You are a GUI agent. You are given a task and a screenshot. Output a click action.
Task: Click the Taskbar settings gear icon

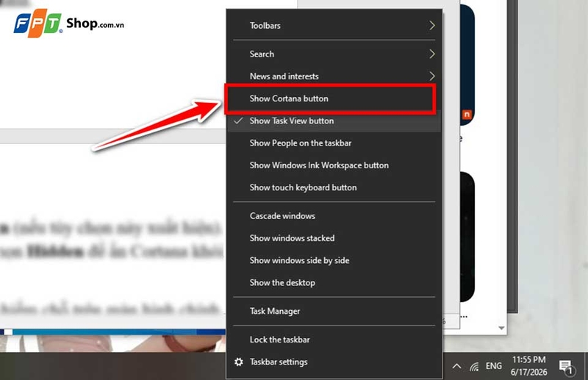238,362
